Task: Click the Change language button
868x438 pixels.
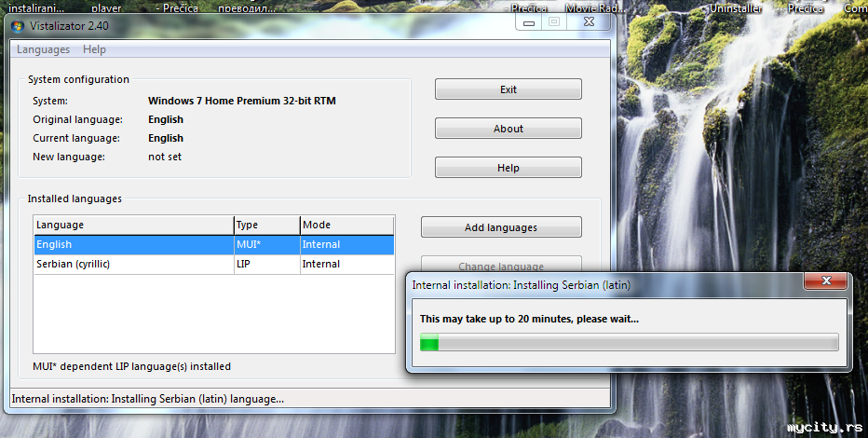Action: (x=501, y=264)
